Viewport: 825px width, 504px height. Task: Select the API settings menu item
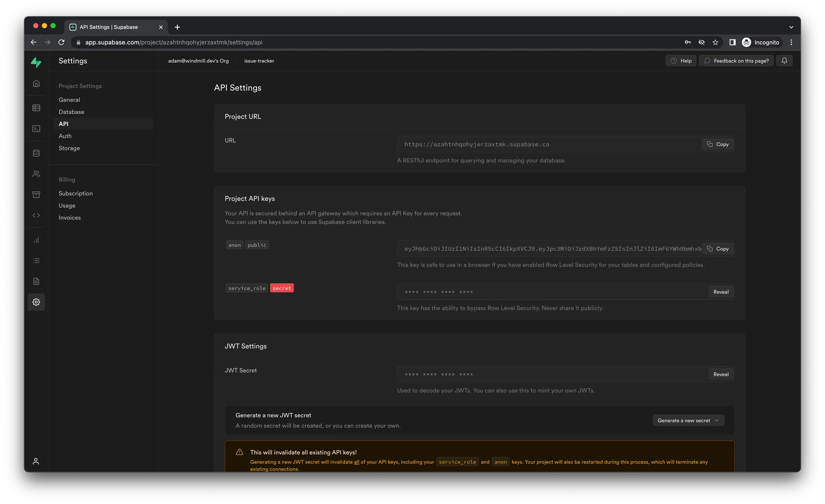pos(63,124)
